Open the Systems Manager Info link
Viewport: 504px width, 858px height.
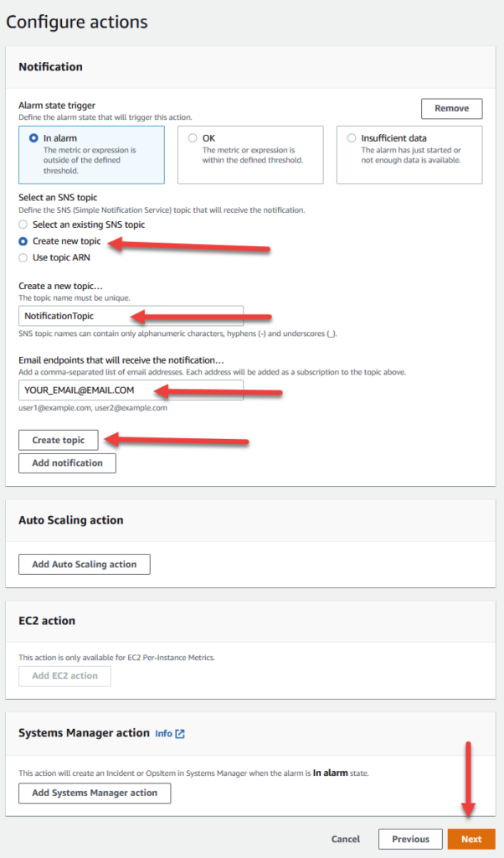click(x=163, y=733)
